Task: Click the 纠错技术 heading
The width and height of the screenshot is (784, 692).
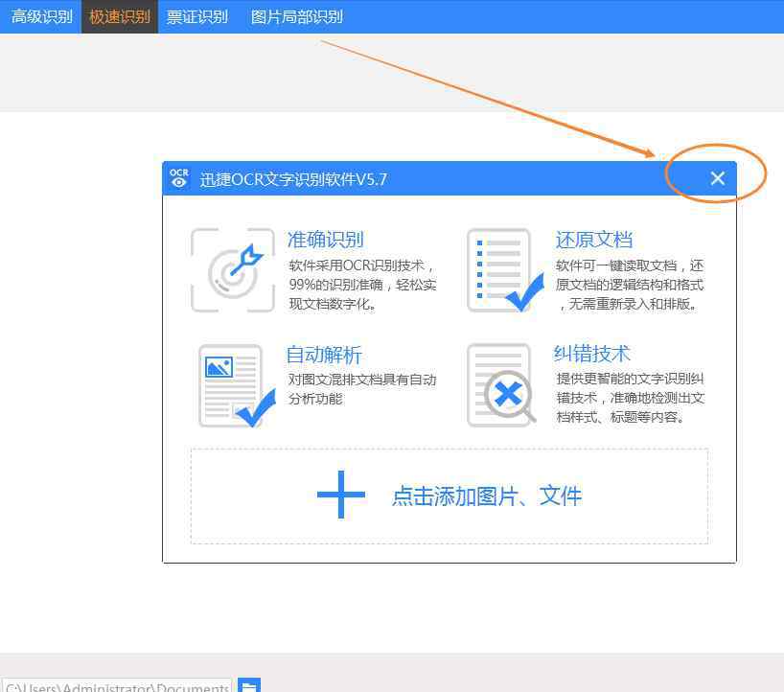Action: coord(592,354)
